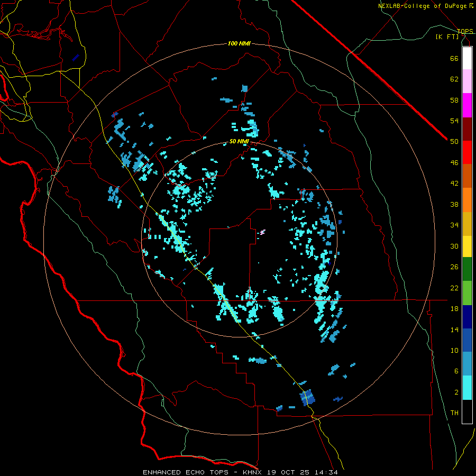
Task: Click the '14' legend value
Action: click(x=454, y=329)
